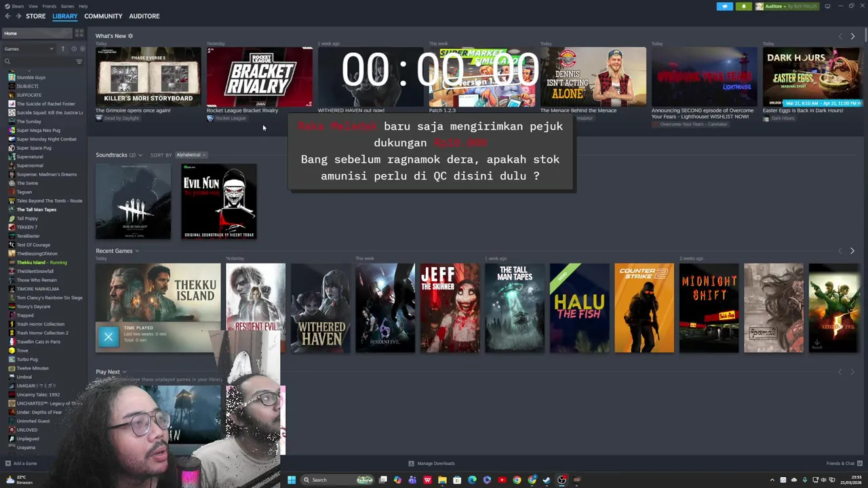Click the forward navigation arrow
868x488 pixels.
point(18,16)
